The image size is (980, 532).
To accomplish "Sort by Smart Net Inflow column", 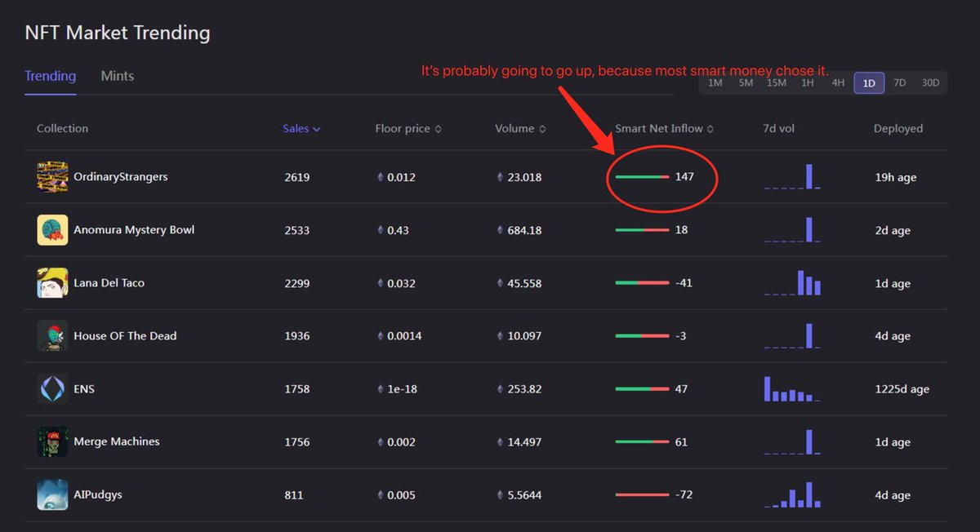I will point(664,129).
